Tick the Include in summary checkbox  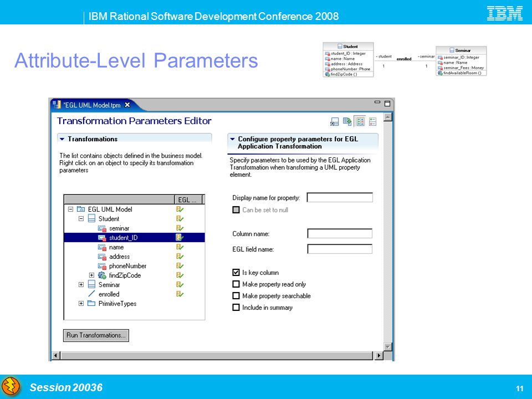click(x=236, y=308)
